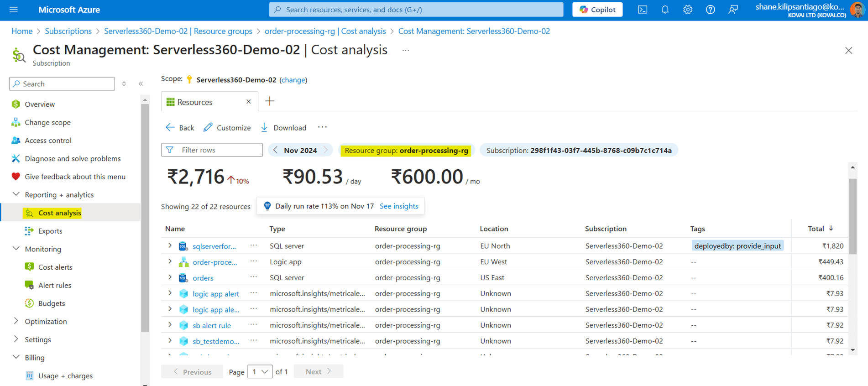
Task: Open Alert rules in the sidebar
Action: click(55, 285)
